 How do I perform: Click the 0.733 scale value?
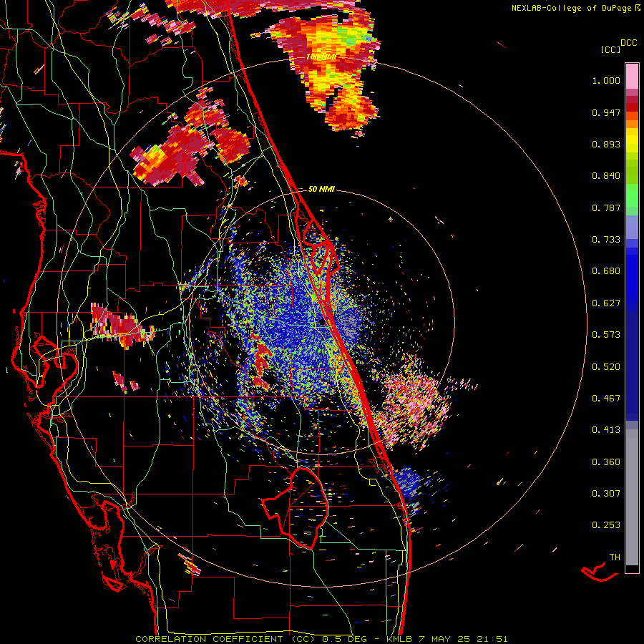click(606, 240)
